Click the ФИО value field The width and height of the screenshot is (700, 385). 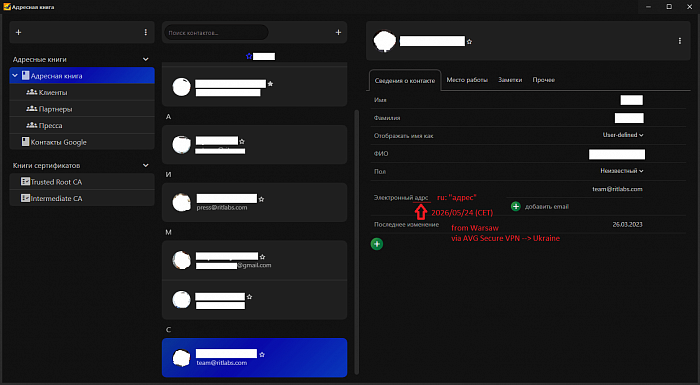coord(617,154)
